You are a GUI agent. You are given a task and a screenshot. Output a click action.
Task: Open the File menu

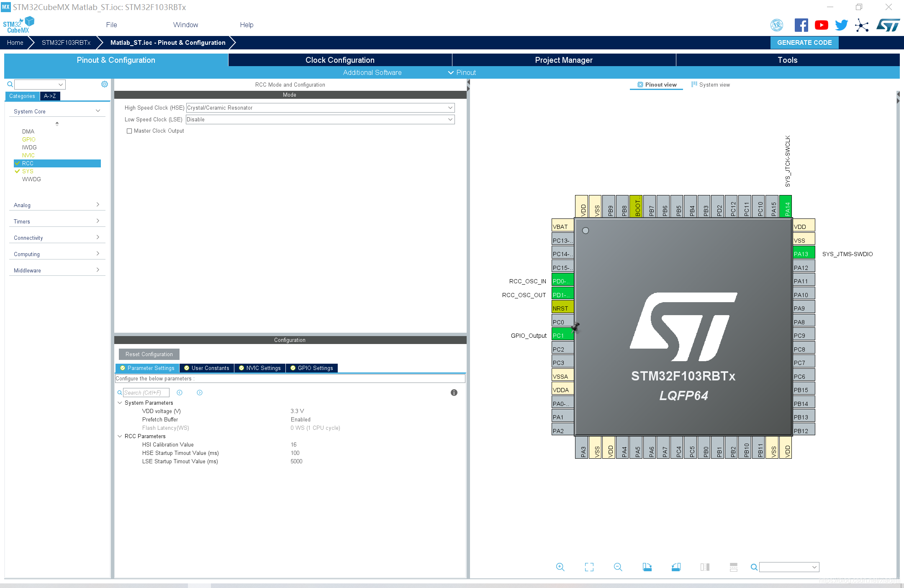pyautogui.click(x=111, y=25)
